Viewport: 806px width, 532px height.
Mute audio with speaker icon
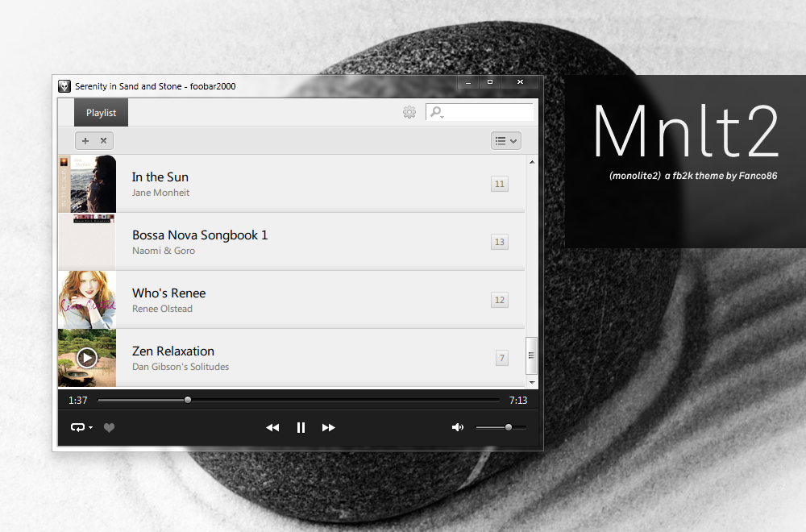(458, 427)
